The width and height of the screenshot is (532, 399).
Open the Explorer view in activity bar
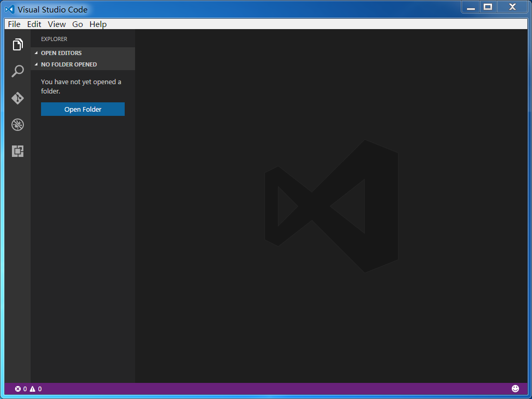point(18,45)
